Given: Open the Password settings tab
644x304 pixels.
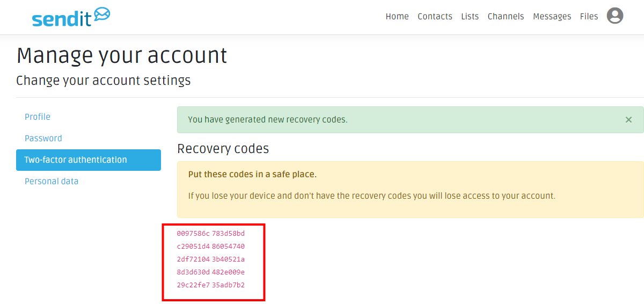Looking at the screenshot, I should 43,139.
